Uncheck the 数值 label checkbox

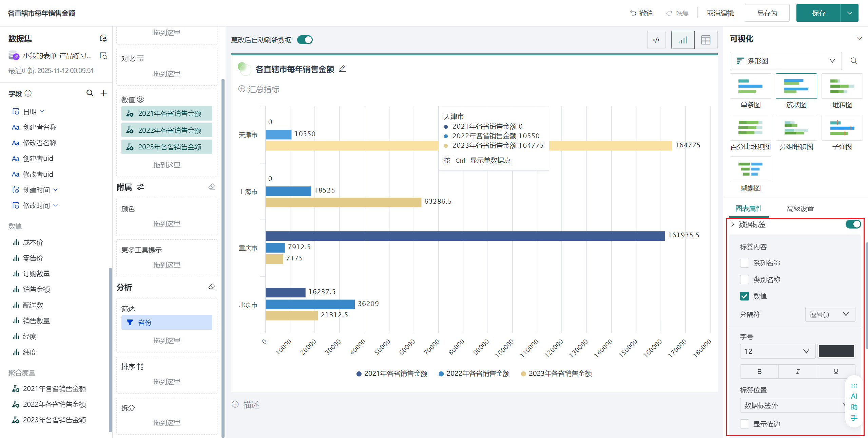(x=744, y=296)
